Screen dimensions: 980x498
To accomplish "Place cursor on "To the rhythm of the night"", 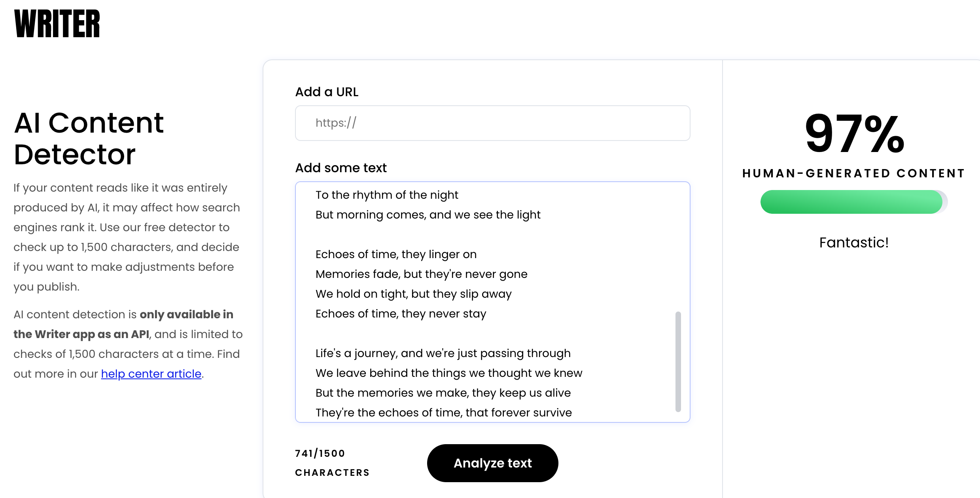I will coord(387,195).
